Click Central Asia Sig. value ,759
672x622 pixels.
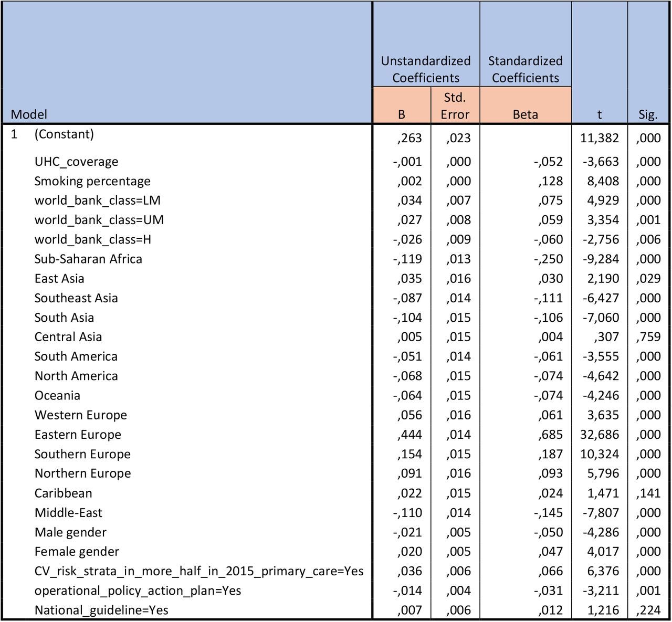point(648,337)
